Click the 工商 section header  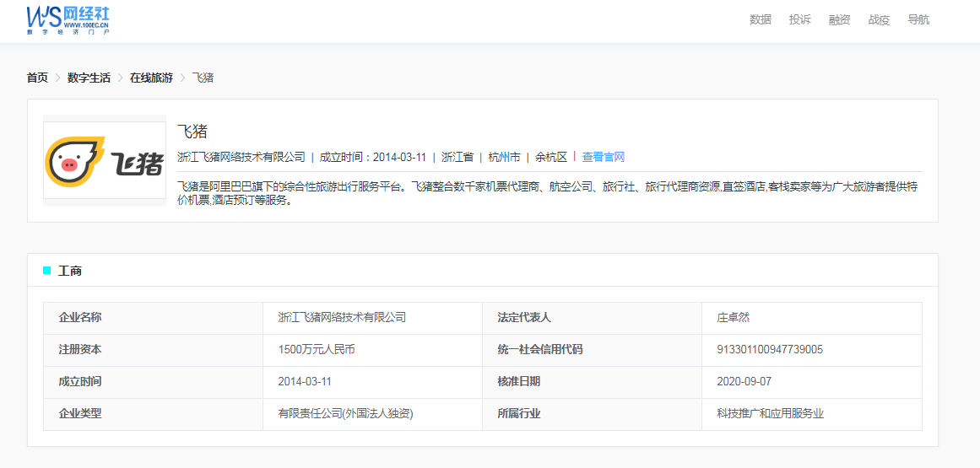coord(70,271)
